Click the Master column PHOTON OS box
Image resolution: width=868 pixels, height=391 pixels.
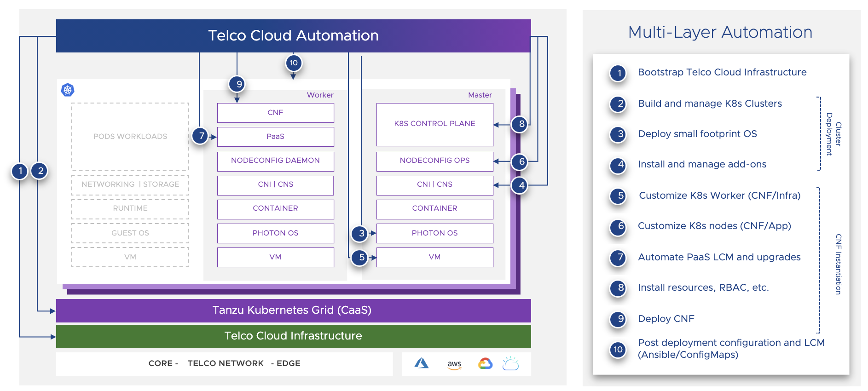435,233
